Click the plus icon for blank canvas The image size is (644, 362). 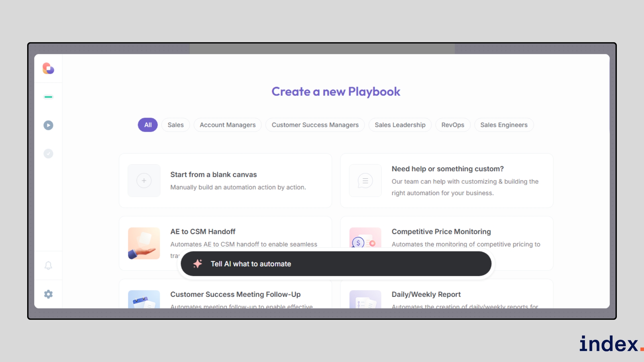[x=144, y=181]
